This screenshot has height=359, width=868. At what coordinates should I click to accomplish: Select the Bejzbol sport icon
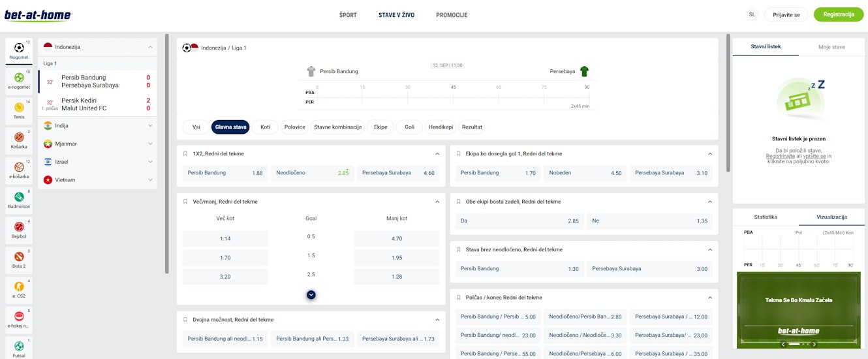19,230
